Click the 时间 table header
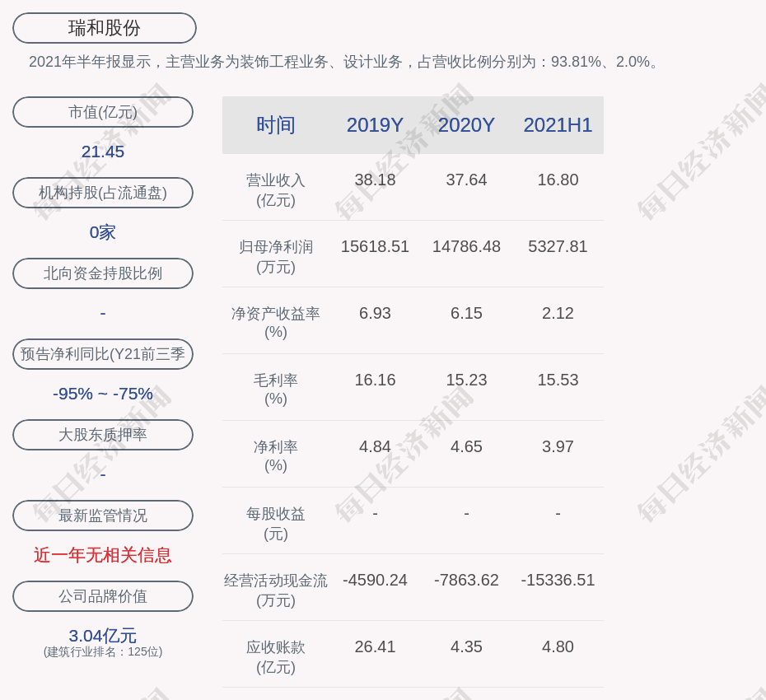The image size is (766, 700). [x=276, y=125]
